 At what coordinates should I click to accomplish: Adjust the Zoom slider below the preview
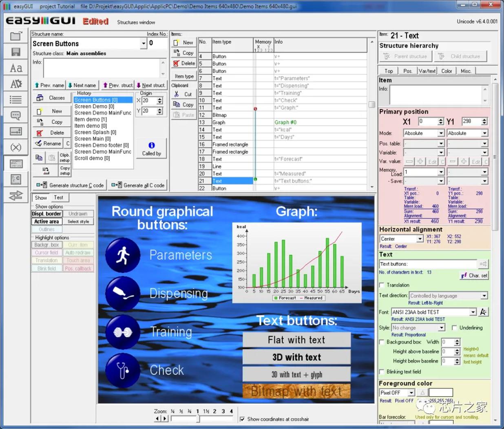(x=199, y=419)
